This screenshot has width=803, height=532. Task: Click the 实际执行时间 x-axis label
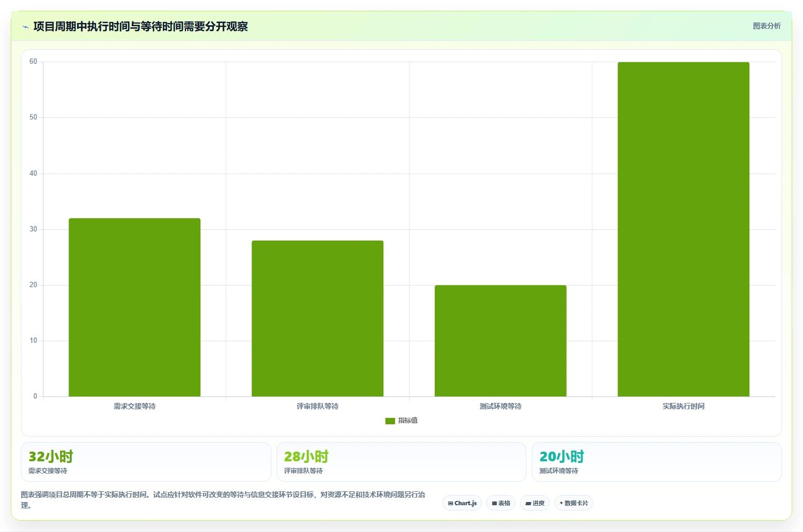[x=683, y=406]
